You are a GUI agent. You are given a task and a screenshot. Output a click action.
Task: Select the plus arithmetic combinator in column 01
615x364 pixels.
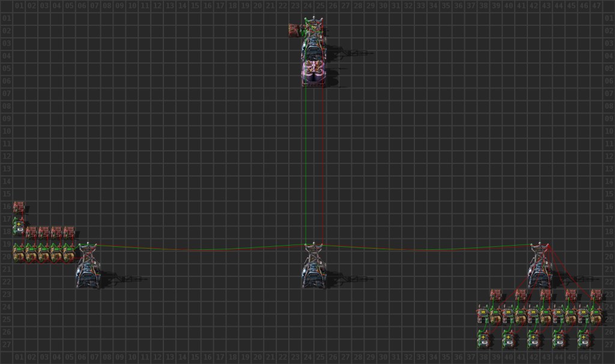click(x=19, y=225)
